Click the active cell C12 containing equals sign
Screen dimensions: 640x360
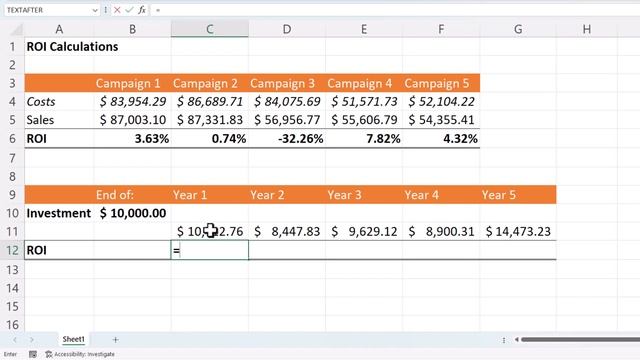(210, 250)
